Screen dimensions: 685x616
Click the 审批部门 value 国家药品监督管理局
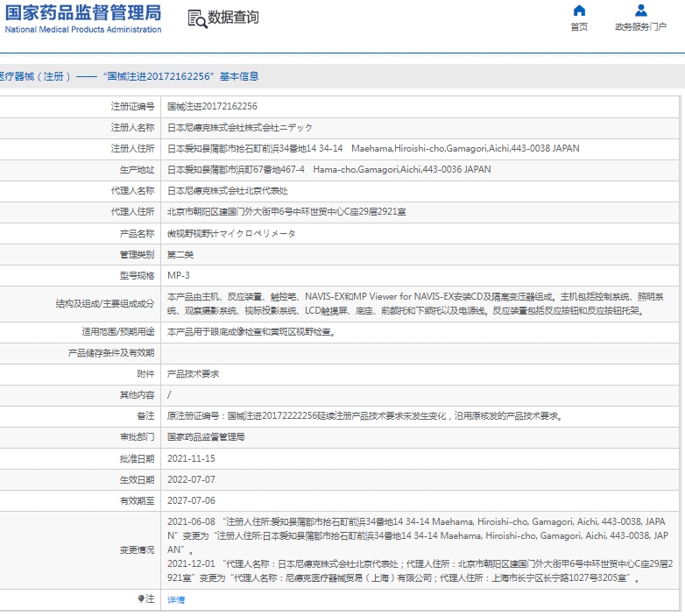pyautogui.click(x=206, y=437)
